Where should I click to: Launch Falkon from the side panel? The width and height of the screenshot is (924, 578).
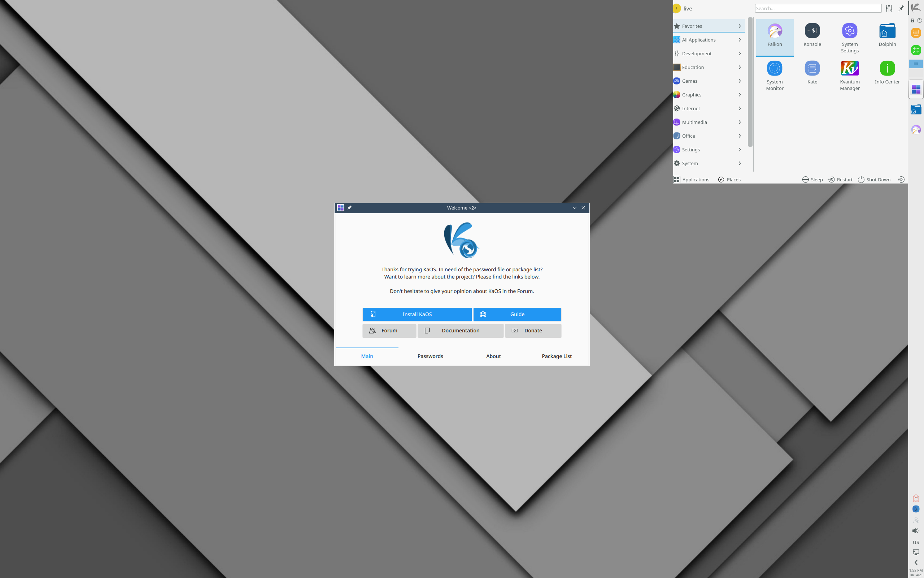pyautogui.click(x=916, y=130)
